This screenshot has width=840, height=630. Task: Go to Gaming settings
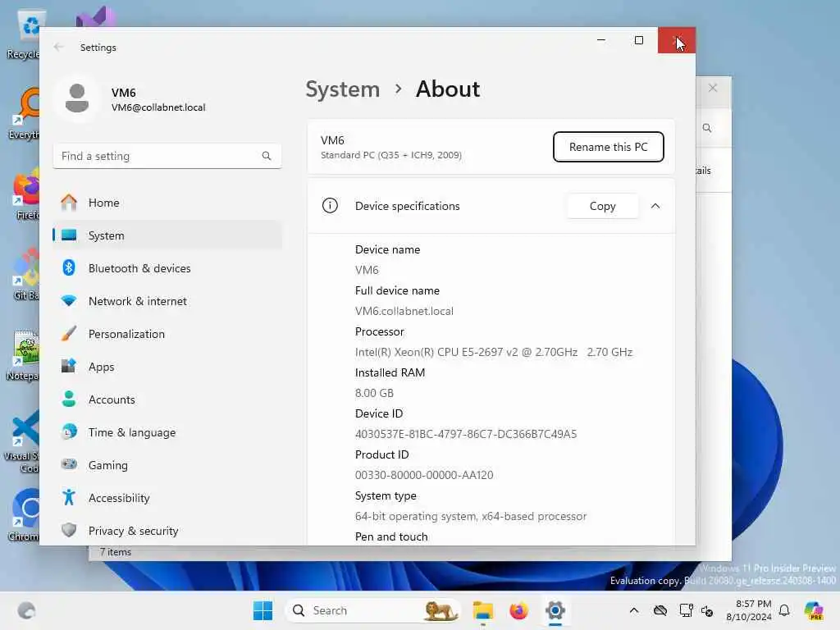167,465
